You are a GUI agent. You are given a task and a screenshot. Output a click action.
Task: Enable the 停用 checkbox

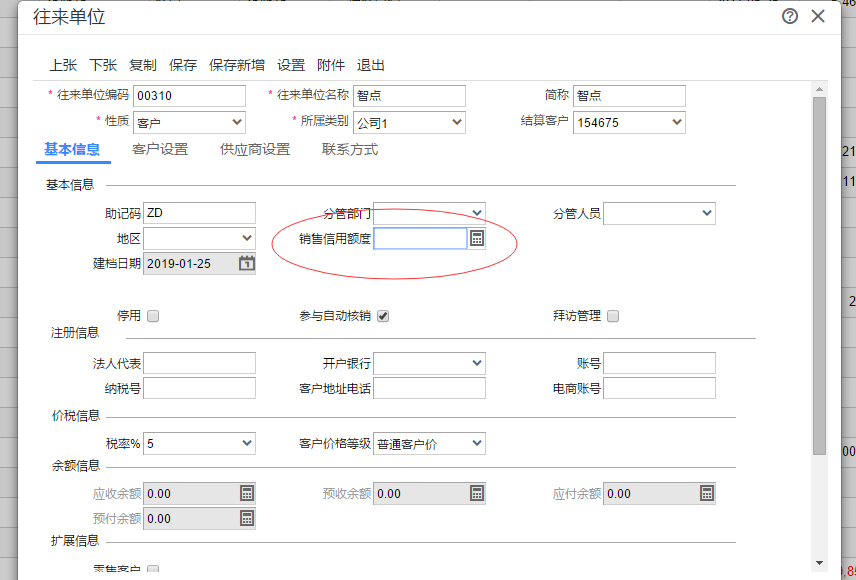(x=153, y=316)
